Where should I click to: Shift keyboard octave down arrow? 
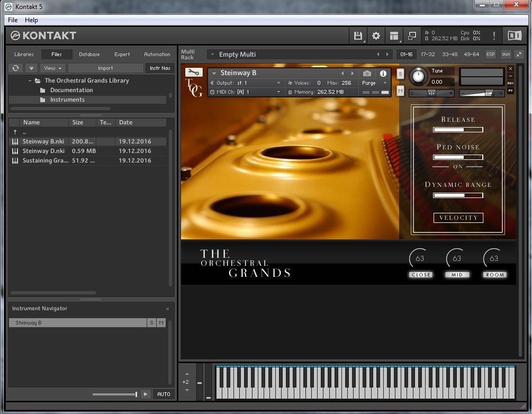click(x=187, y=390)
